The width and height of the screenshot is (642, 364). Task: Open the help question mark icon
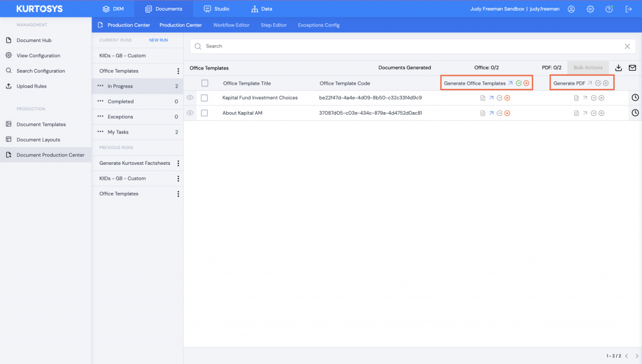point(609,9)
